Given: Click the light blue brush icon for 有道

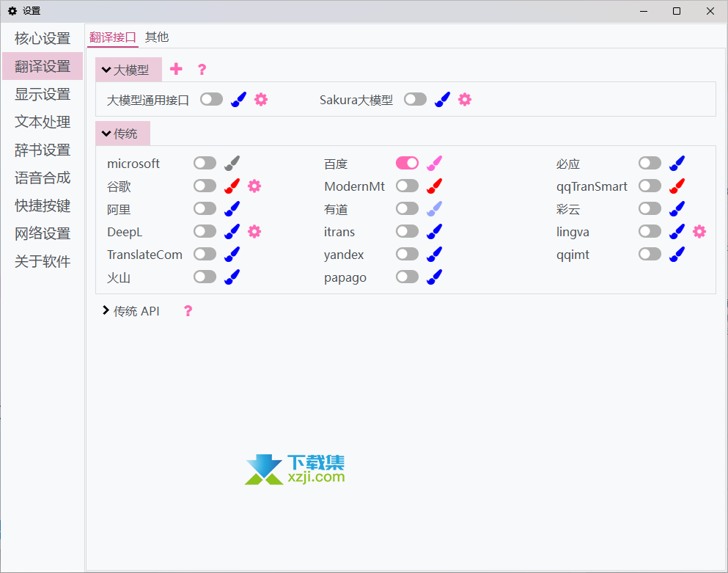Looking at the screenshot, I should pos(435,208).
